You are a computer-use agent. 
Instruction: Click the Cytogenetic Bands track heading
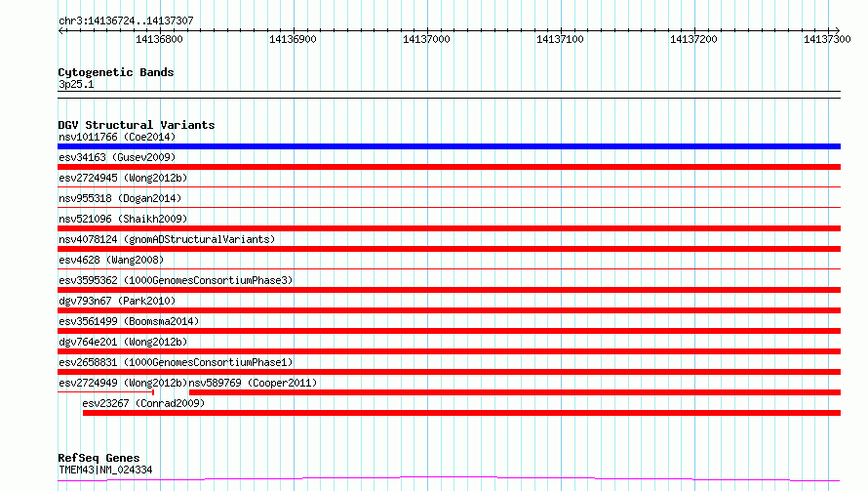click(x=116, y=72)
